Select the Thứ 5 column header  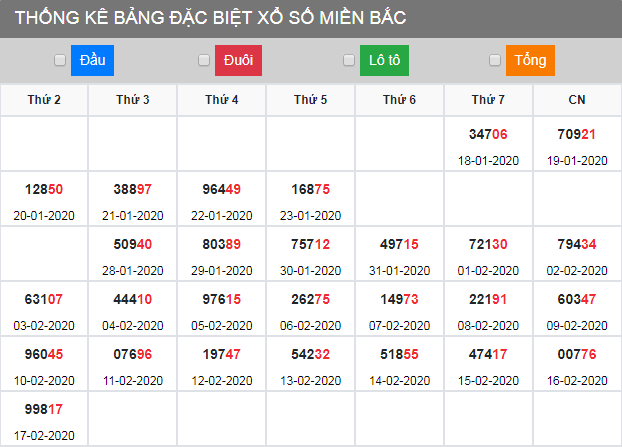[x=311, y=100]
